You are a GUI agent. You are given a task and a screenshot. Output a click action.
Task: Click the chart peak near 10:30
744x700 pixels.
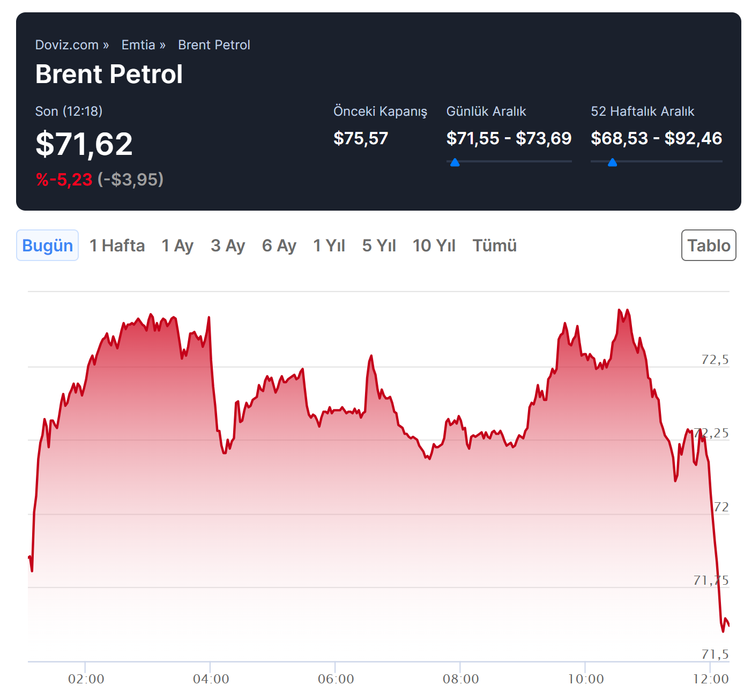coord(620,311)
